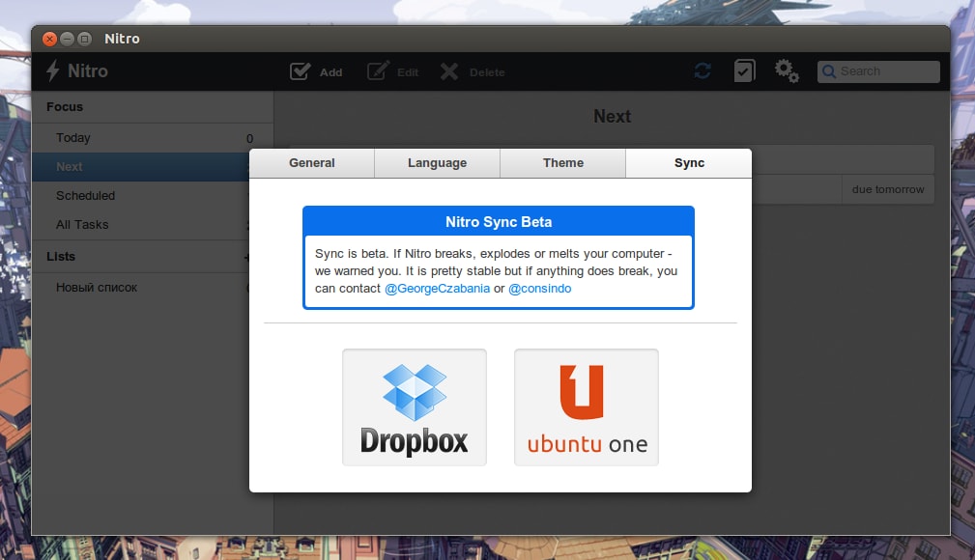The image size is (975, 560).
Task: Choose Dropbox as sync service
Action: click(x=415, y=407)
